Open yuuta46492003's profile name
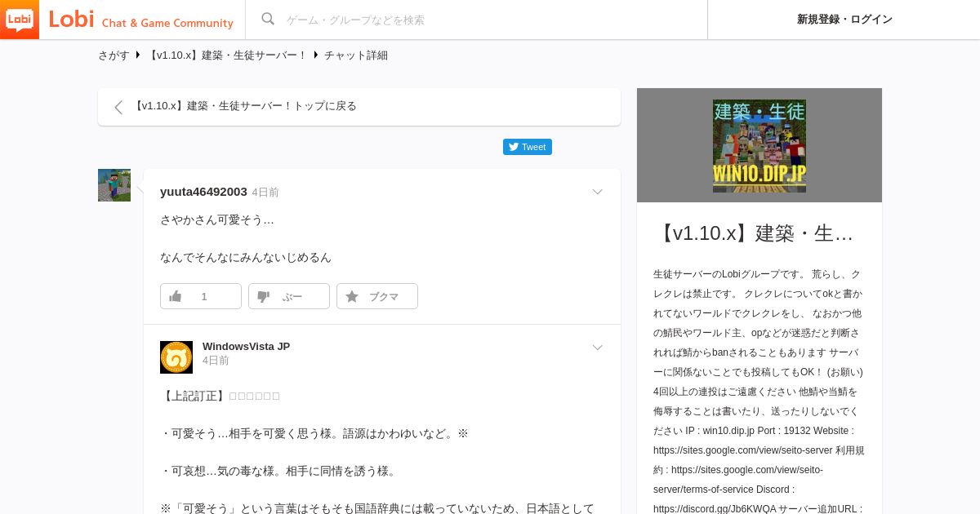 point(203,192)
